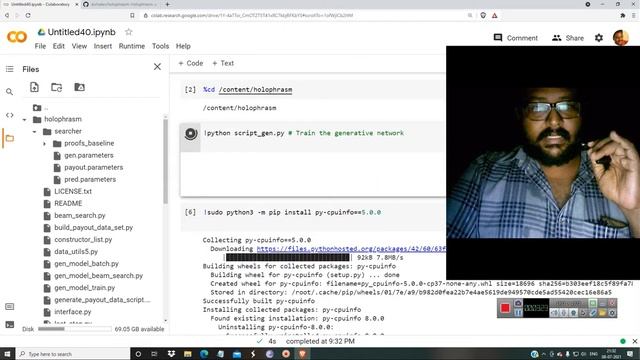This screenshot has width=640, height=360.
Task: Open the Edit menu
Action: pos(58,46)
